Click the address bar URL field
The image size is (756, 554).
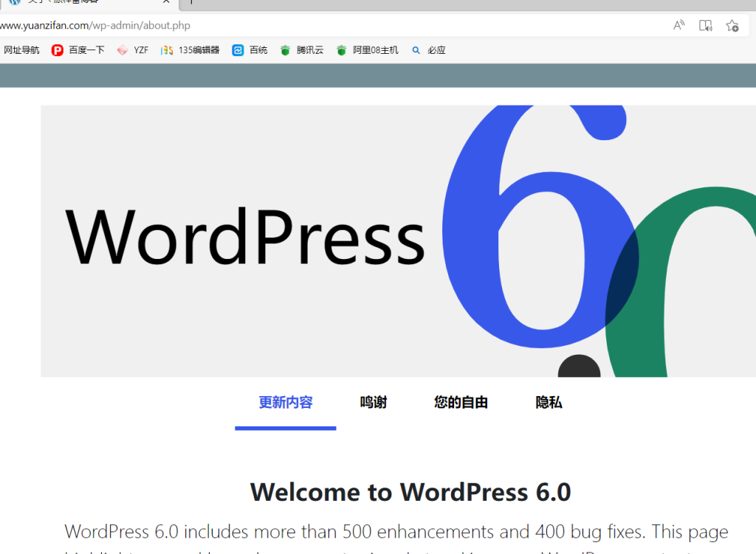coord(295,26)
